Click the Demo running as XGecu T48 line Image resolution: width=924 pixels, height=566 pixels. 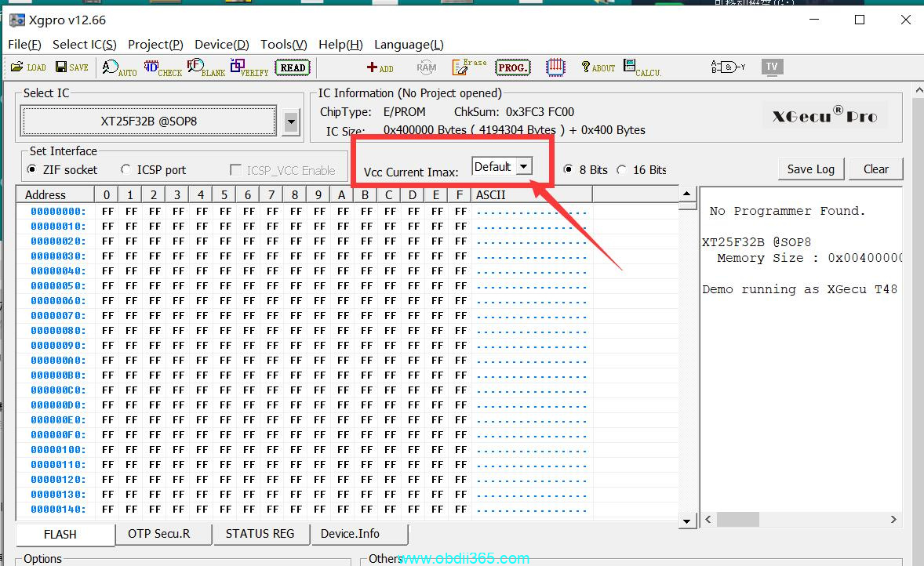tap(799, 289)
